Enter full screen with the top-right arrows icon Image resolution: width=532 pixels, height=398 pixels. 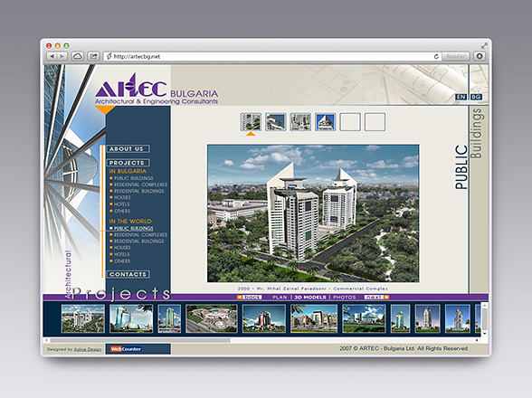tap(484, 45)
